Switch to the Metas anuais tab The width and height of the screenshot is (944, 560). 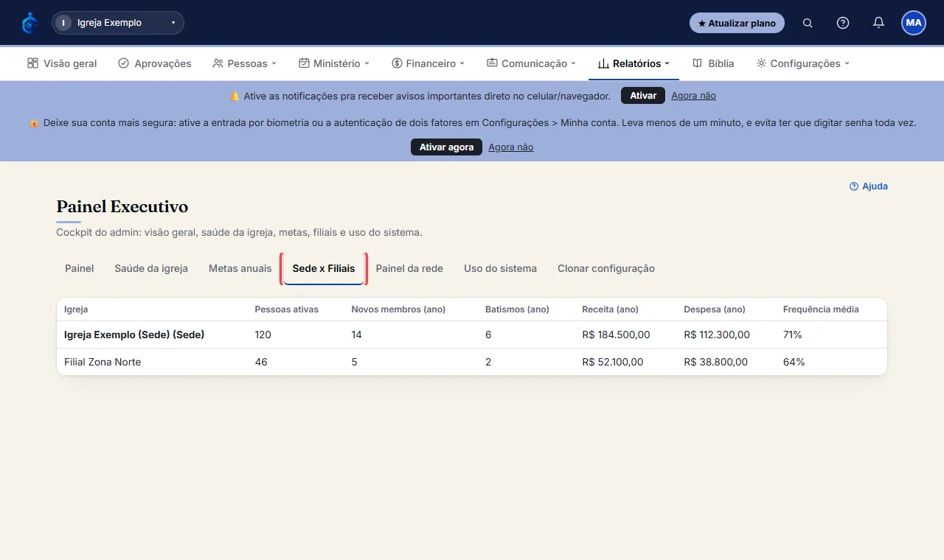(240, 269)
